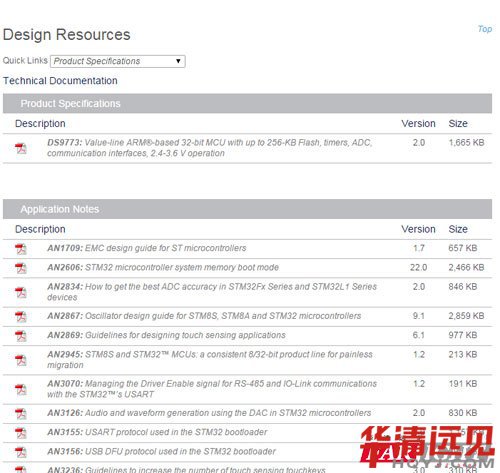Select the 1,665 KB size value

click(466, 143)
